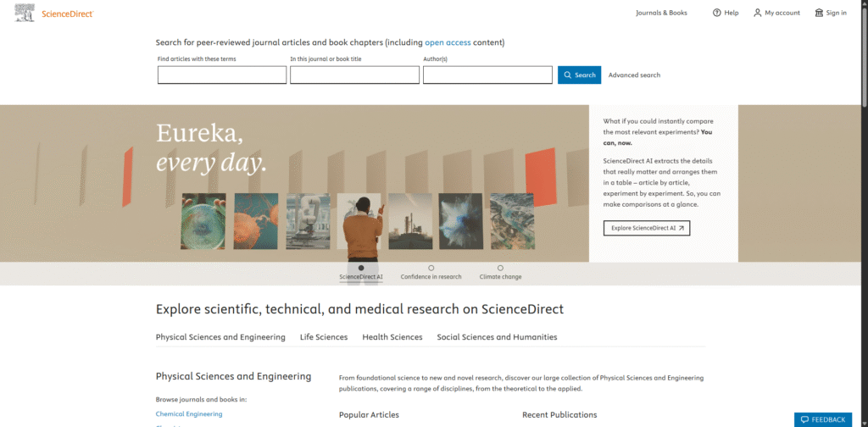The height and width of the screenshot is (427, 868).
Task: Click the arrow icon on Explore ScienceDirect AI
Action: click(680, 228)
